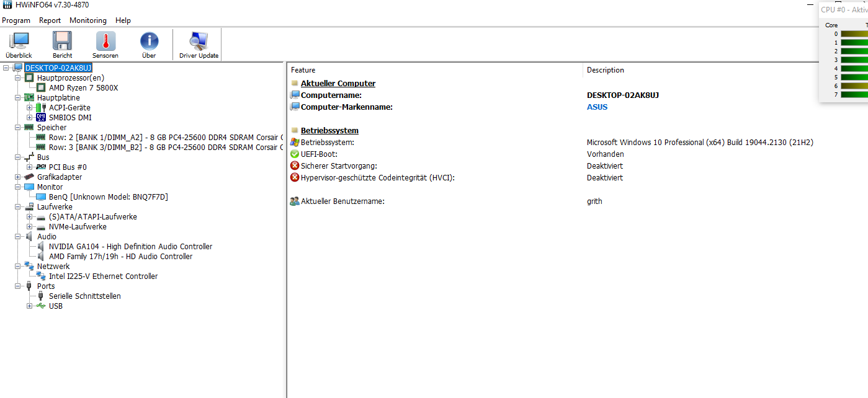
Task: Click the green UEFI-Boot check icon
Action: point(295,154)
